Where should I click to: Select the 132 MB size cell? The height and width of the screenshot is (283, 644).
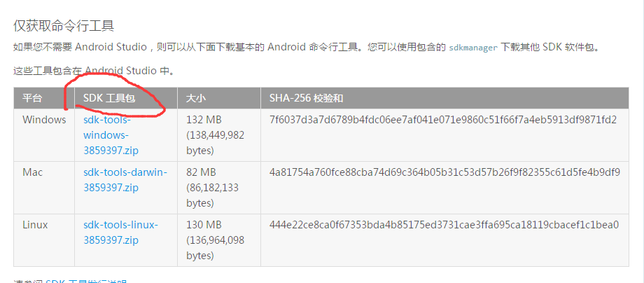215,135
